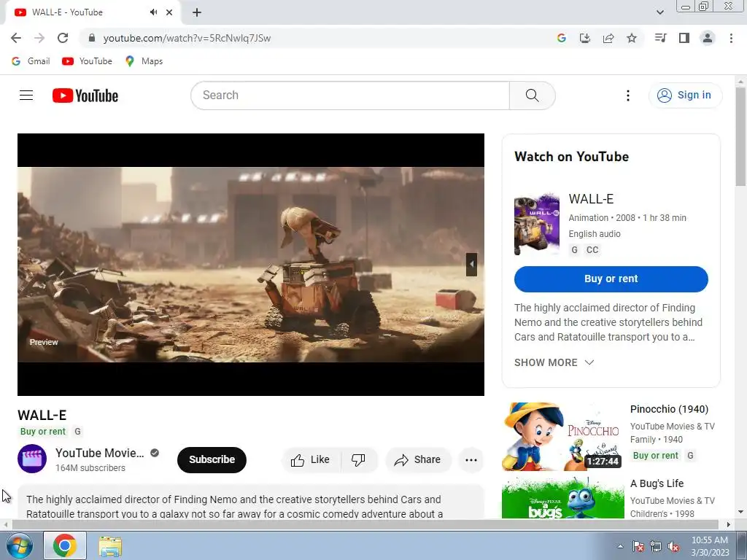The height and width of the screenshot is (560, 747).
Task: Click the green Buy or rent link under WALL-E title
Action: (x=43, y=432)
